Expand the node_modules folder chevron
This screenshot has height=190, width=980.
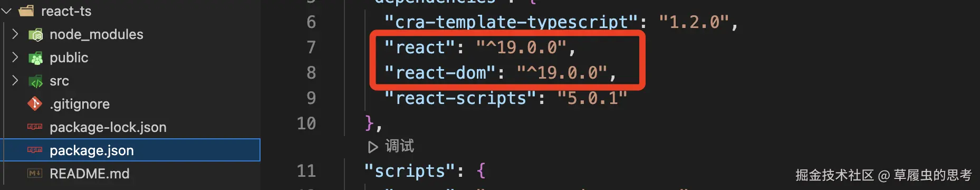click(15, 34)
